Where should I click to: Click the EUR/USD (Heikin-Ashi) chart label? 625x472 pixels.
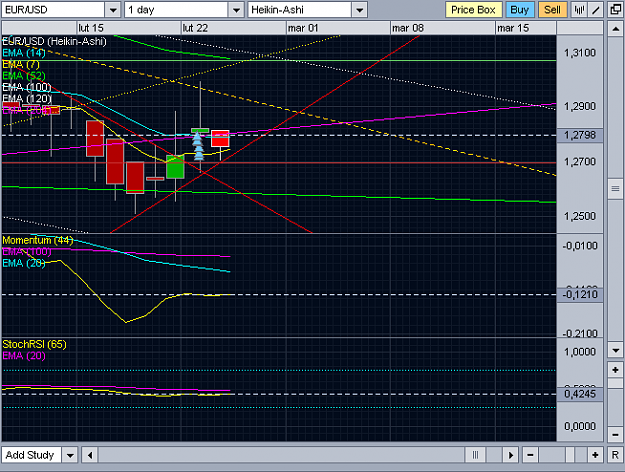click(x=55, y=41)
